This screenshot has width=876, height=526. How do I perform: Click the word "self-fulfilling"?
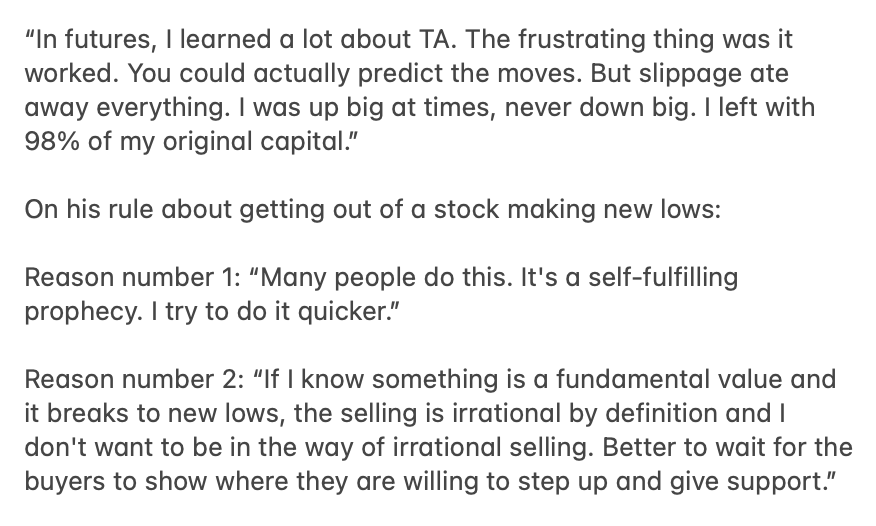[663, 278]
